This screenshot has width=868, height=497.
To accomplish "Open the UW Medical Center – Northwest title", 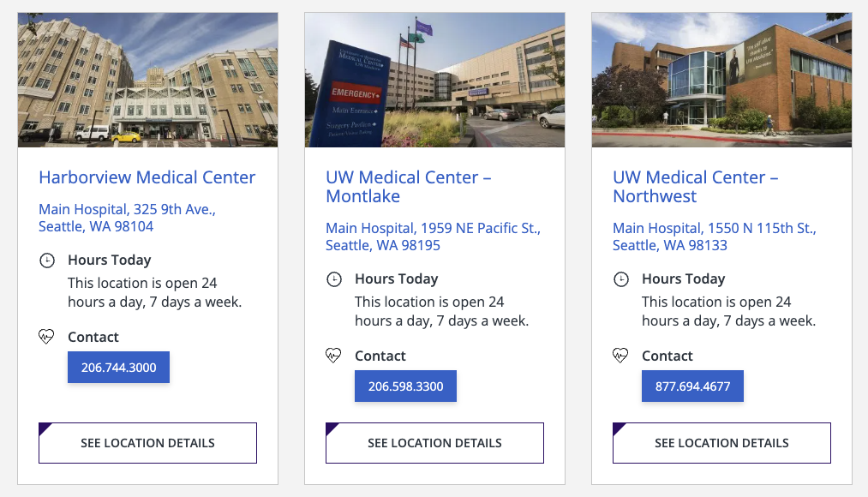I will coord(695,187).
